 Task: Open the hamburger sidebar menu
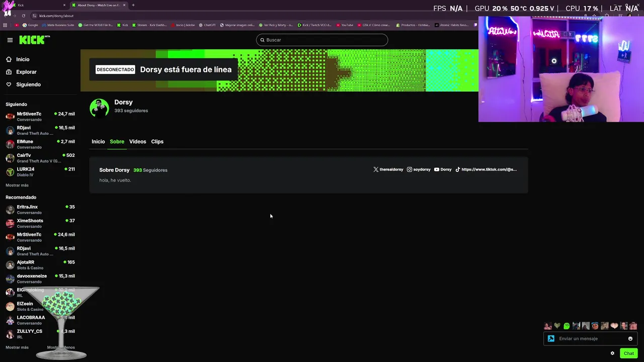[10, 40]
